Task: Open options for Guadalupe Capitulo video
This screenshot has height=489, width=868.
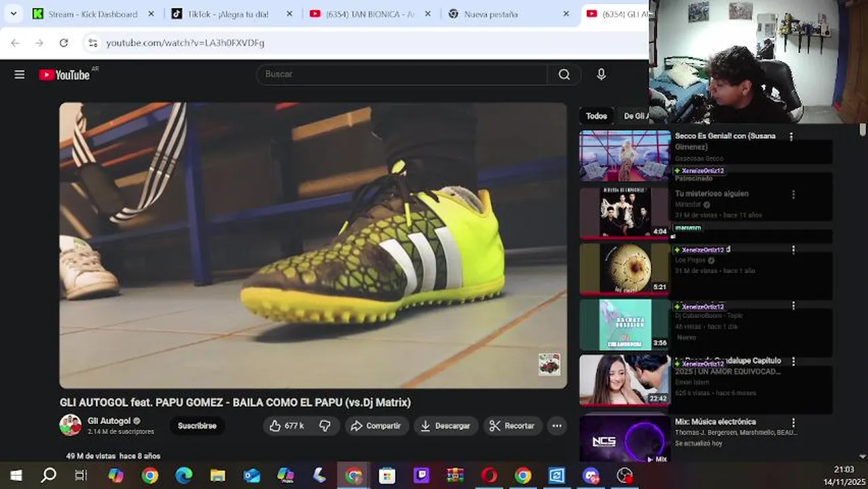Action: click(x=793, y=362)
